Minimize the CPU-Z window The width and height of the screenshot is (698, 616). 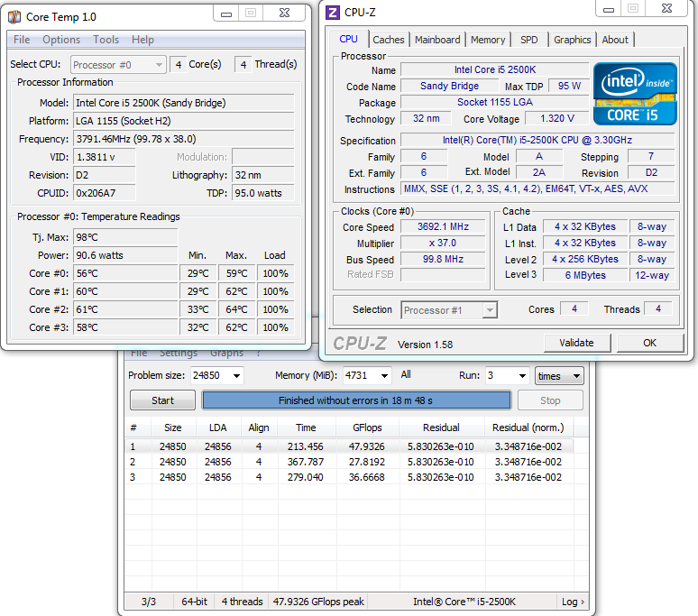click(609, 9)
